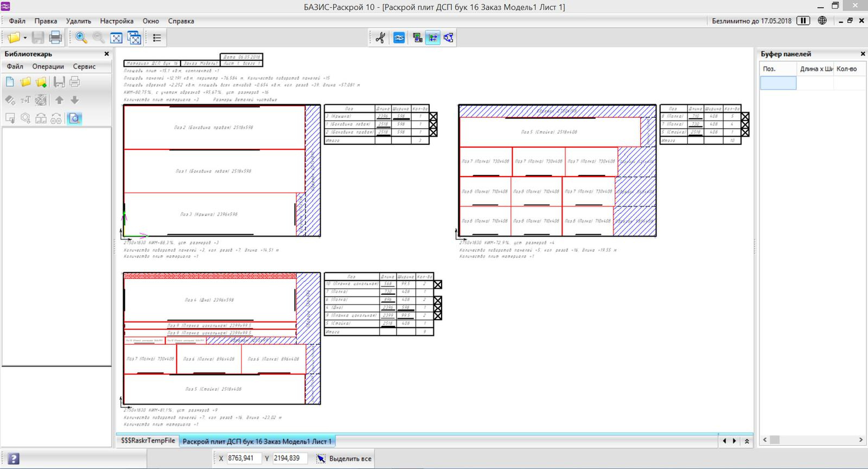The image size is (868, 469).
Task: Click the globe language icon
Action: [822, 21]
